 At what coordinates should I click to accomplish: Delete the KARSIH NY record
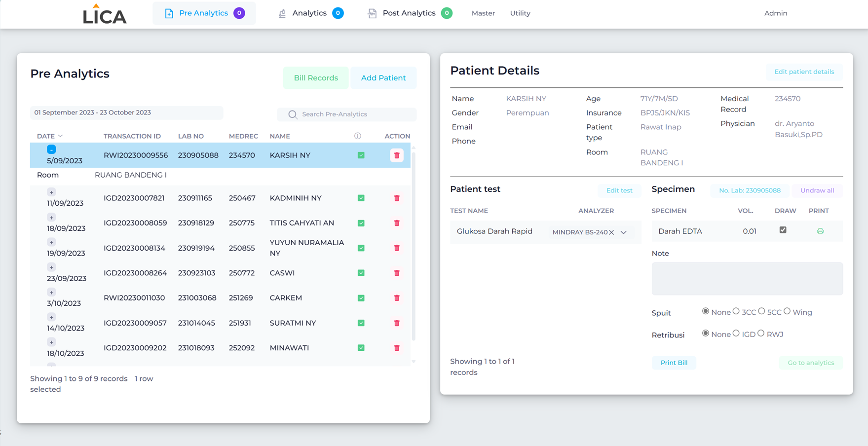[x=397, y=155]
